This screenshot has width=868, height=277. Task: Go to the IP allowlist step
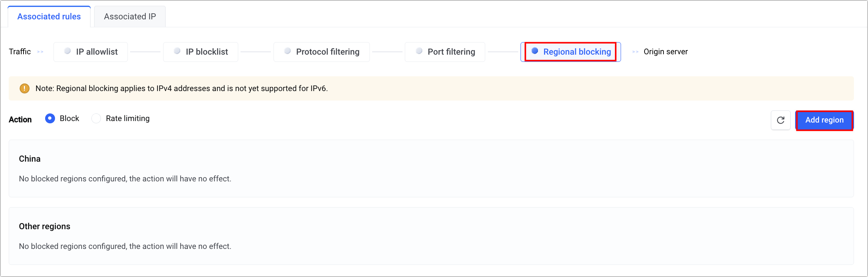(x=97, y=52)
